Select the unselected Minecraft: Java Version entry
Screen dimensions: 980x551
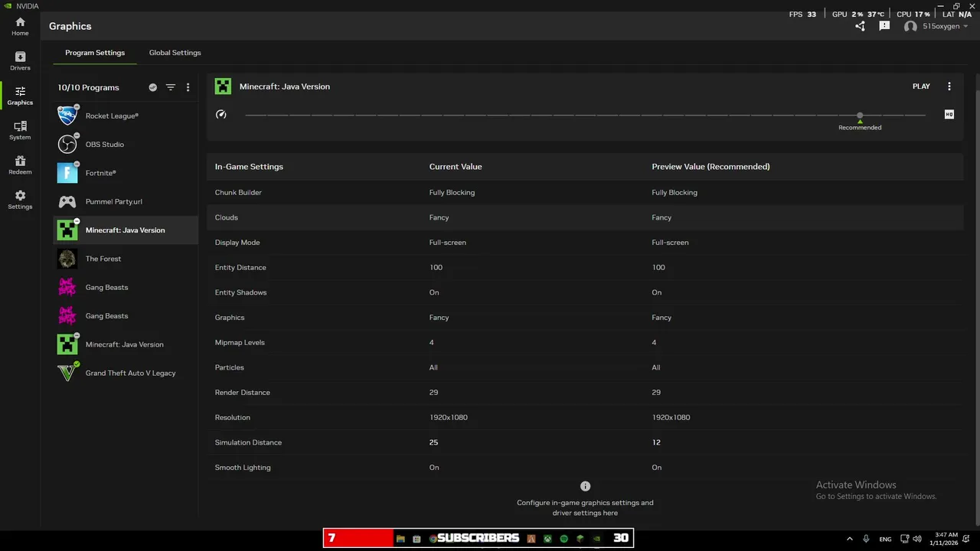(126, 344)
